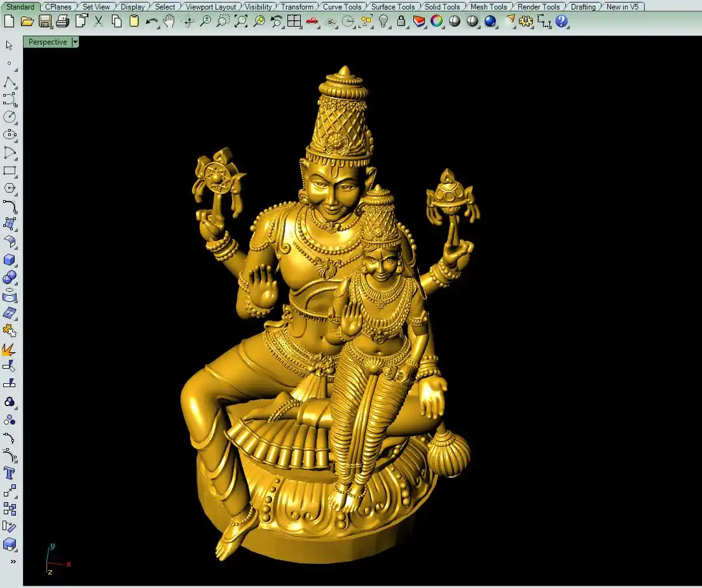This screenshot has height=588, width=702.
Task: Select the Text object tool
Action: point(10,473)
